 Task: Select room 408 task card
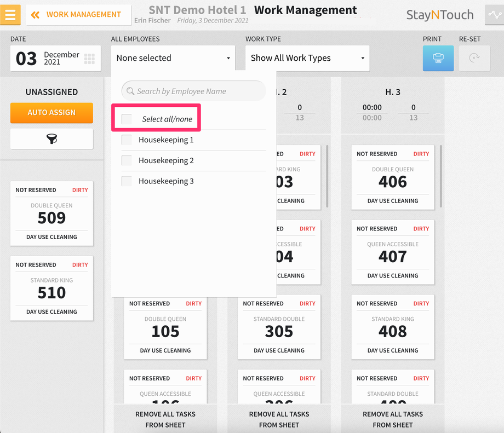point(393,327)
